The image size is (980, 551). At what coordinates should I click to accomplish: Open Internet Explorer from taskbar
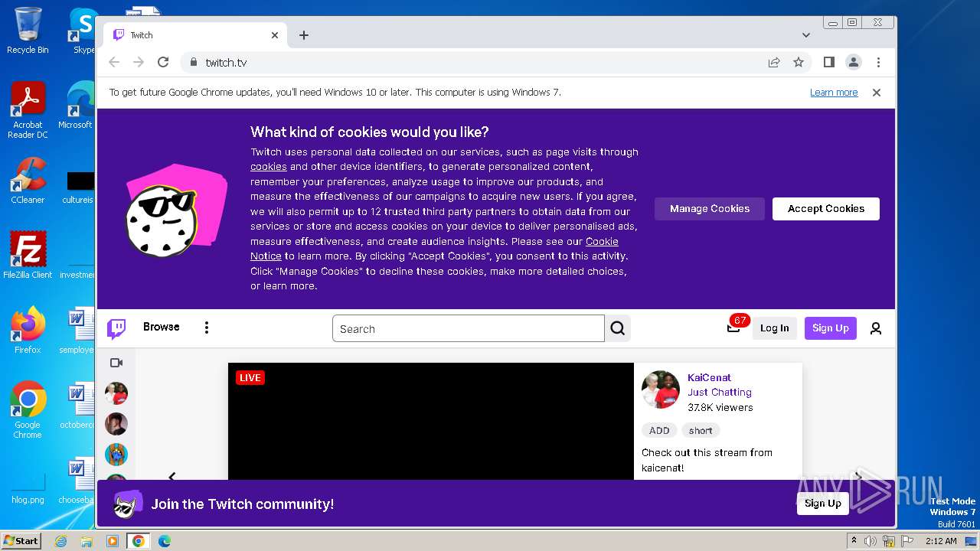[61, 541]
